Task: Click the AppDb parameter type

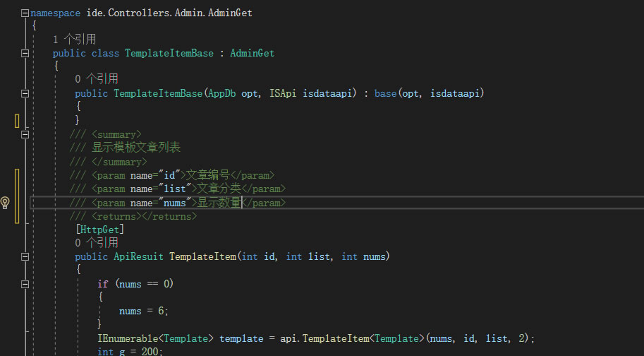Action: point(221,94)
